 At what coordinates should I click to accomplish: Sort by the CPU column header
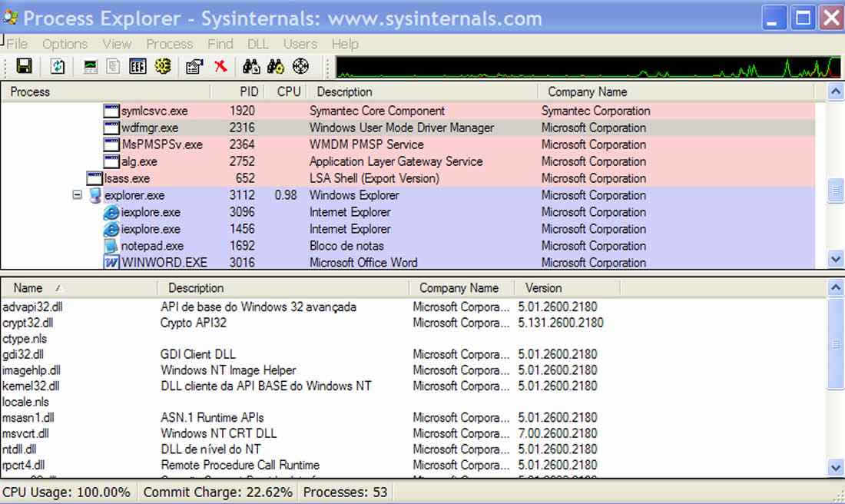pyautogui.click(x=286, y=91)
